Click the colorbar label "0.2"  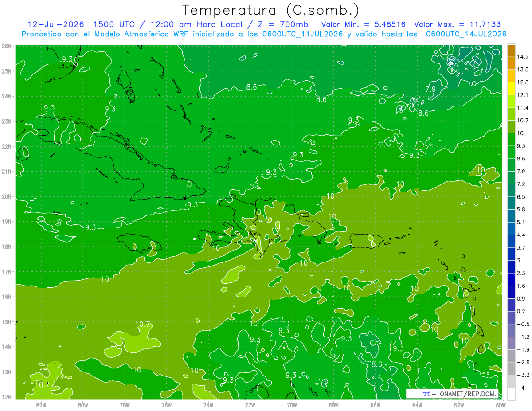(522, 311)
